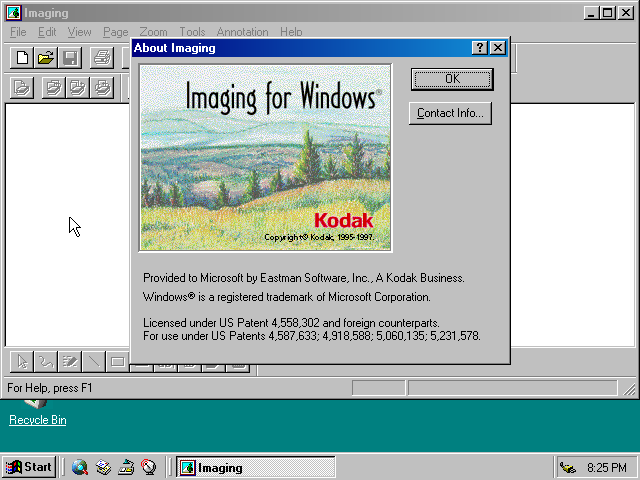This screenshot has height=480, width=640.
Task: Click the New document toolbar icon
Action: [22, 58]
